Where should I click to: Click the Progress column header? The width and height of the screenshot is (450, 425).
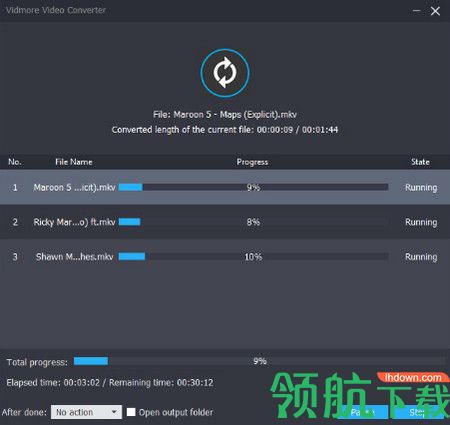pos(252,162)
